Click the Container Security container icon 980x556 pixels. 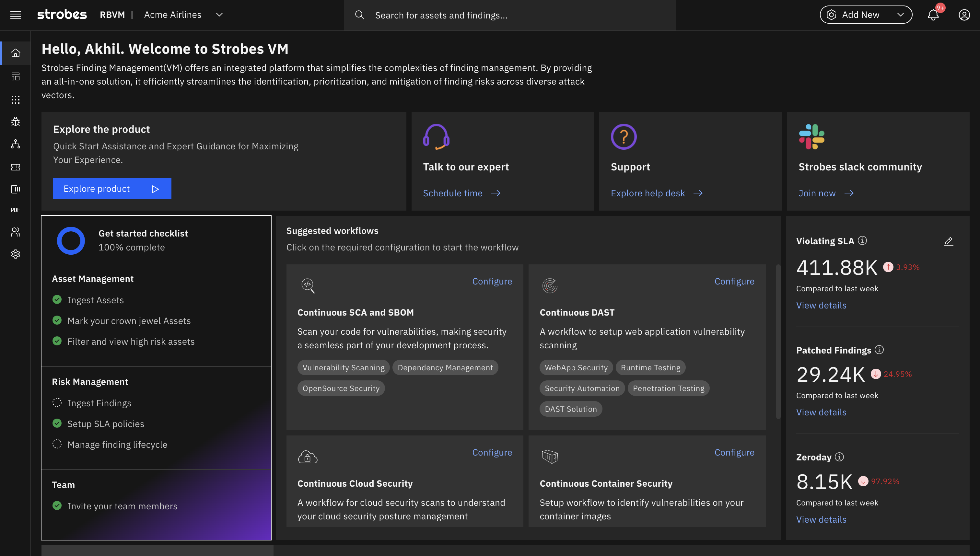[550, 457]
